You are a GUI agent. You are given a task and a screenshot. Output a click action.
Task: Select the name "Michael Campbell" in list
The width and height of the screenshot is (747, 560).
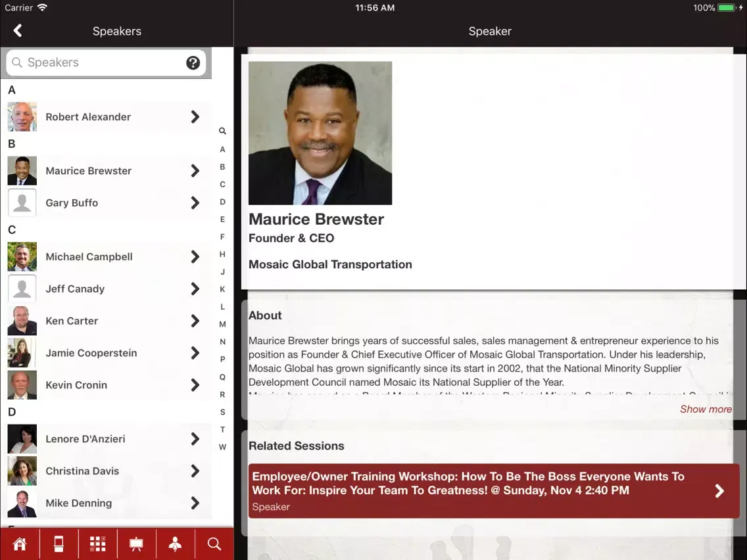[x=89, y=256]
